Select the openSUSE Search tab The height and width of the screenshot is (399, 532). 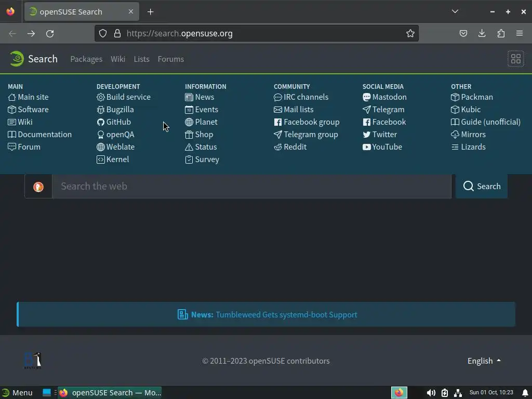click(x=82, y=11)
